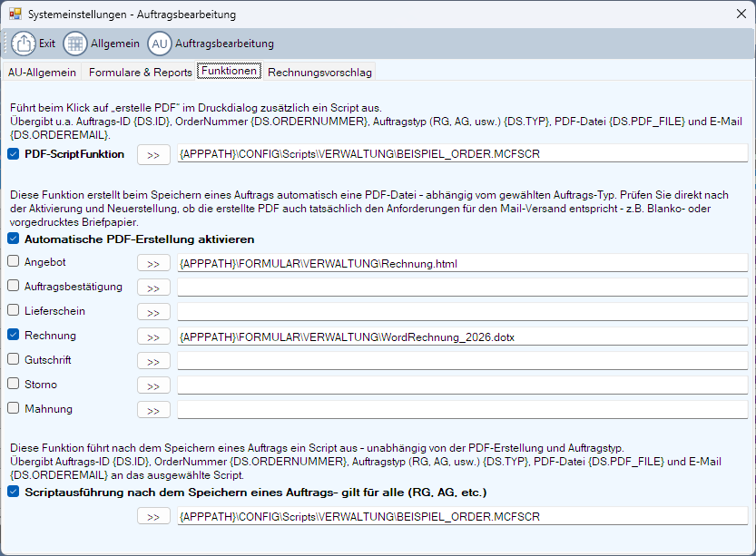Toggle the Rechnung checkbox off

point(13,335)
